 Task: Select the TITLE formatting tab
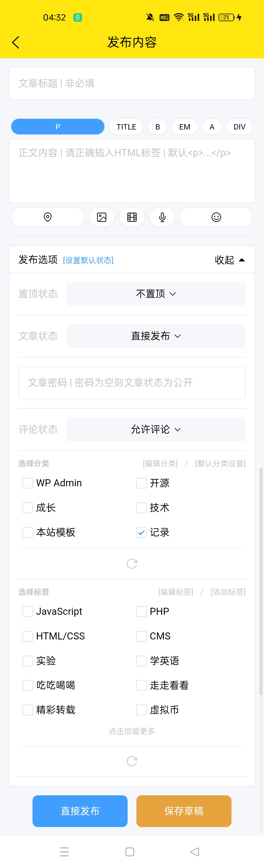click(x=126, y=127)
